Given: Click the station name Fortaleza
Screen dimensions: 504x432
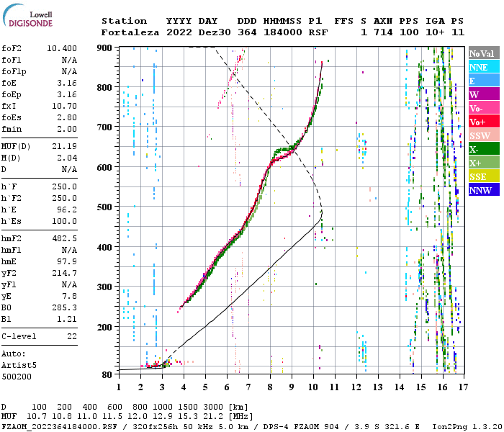Looking at the screenshot, I should tap(130, 32).
